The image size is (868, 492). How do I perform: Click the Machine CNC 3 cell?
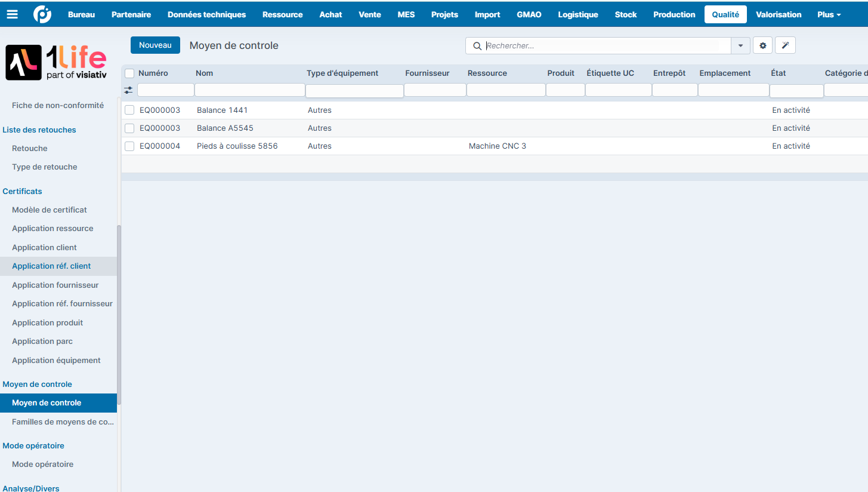tap(498, 146)
